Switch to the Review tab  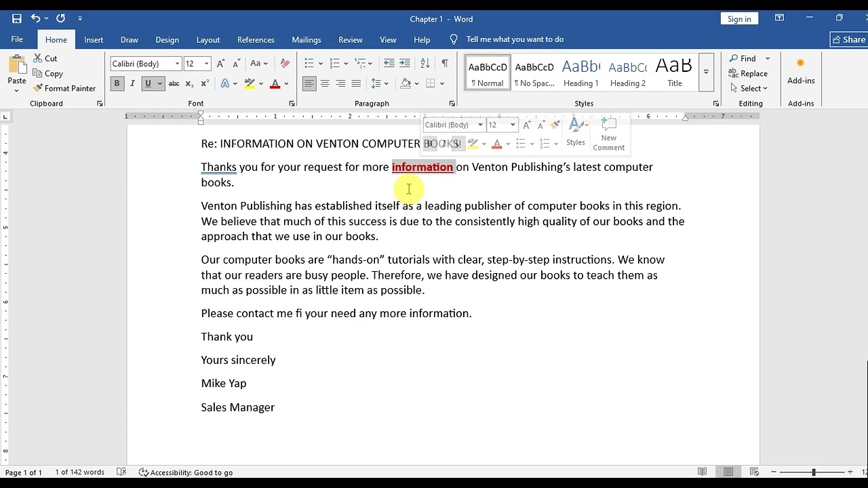[351, 39]
